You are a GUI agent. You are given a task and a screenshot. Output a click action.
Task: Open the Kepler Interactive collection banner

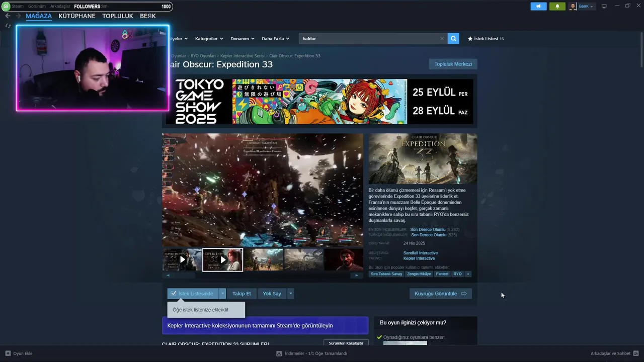(265, 325)
